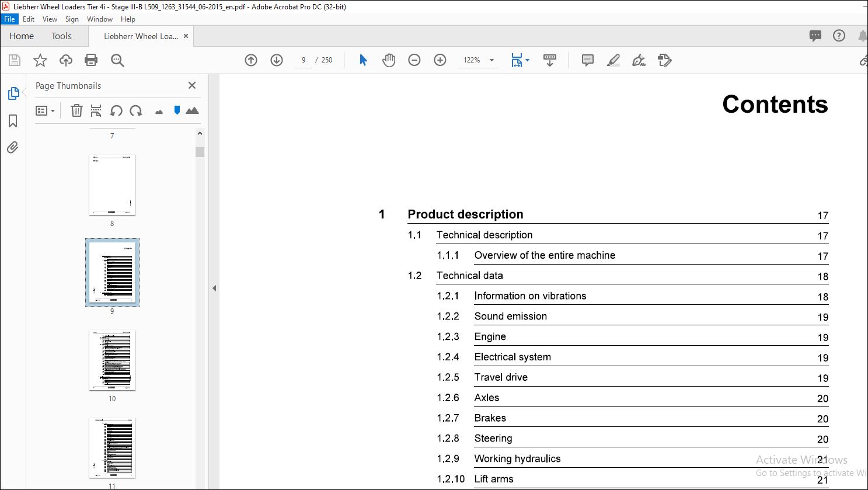Open thumbnail panel options menu

point(45,110)
